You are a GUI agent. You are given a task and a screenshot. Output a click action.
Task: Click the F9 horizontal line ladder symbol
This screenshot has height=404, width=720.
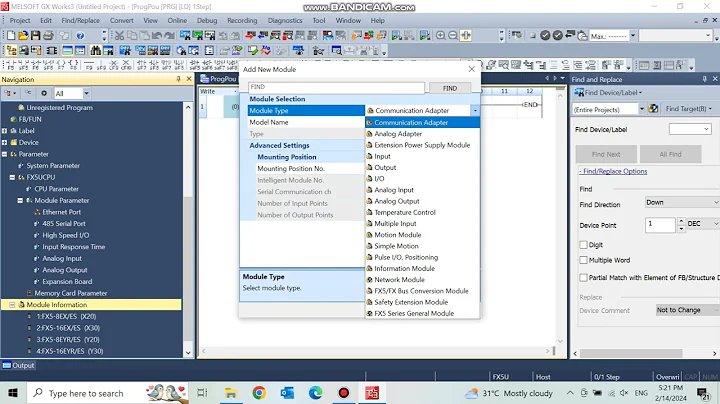(89, 65)
